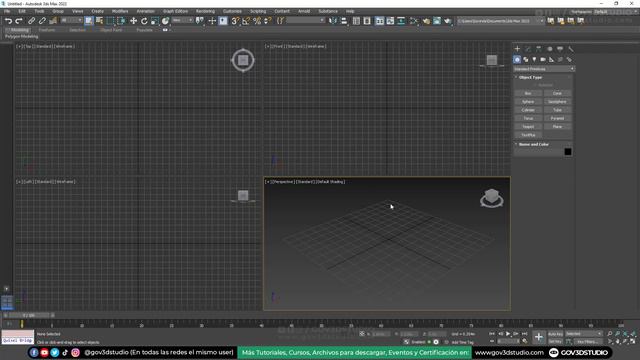The image size is (640, 360).
Task: Click the Play Animation button
Action: pos(508,334)
